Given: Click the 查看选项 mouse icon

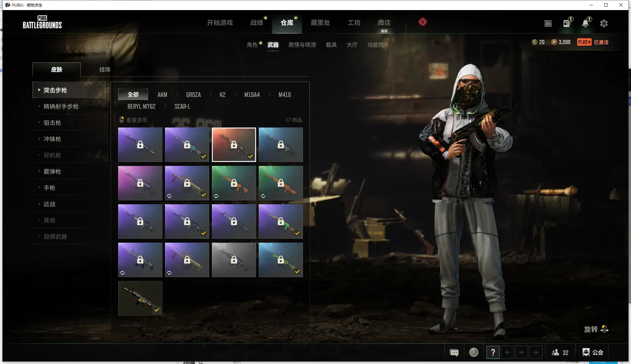Looking at the screenshot, I should pos(121,120).
